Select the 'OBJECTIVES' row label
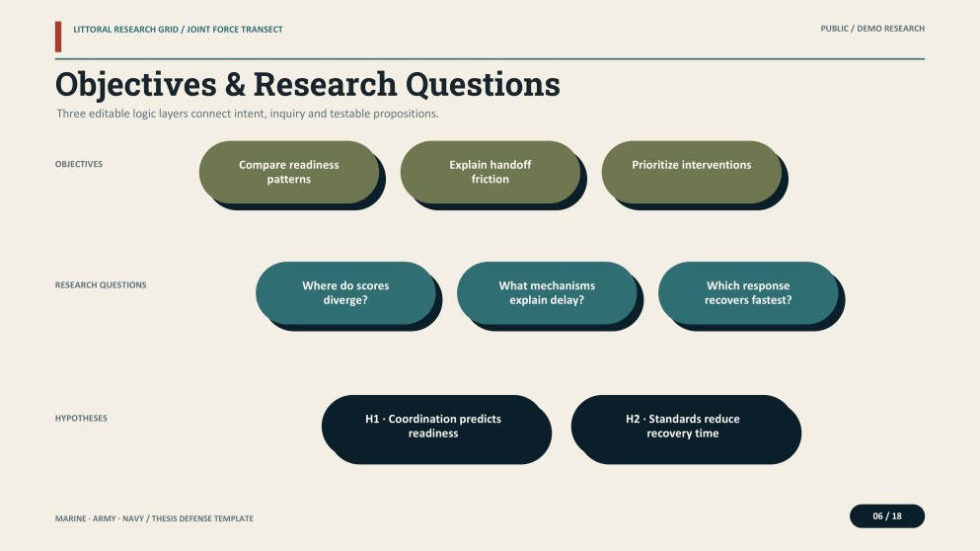The height and width of the screenshot is (551, 980). pos(79,164)
